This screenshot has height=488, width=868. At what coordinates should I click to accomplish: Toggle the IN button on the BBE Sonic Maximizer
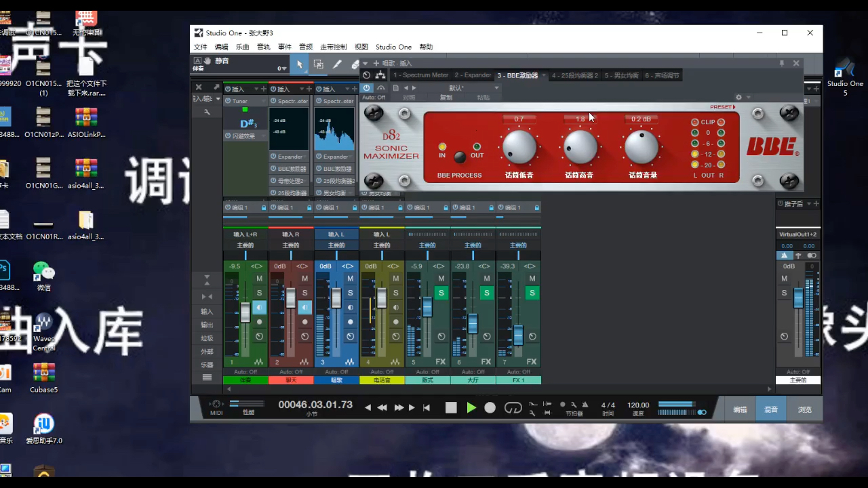pos(442,146)
